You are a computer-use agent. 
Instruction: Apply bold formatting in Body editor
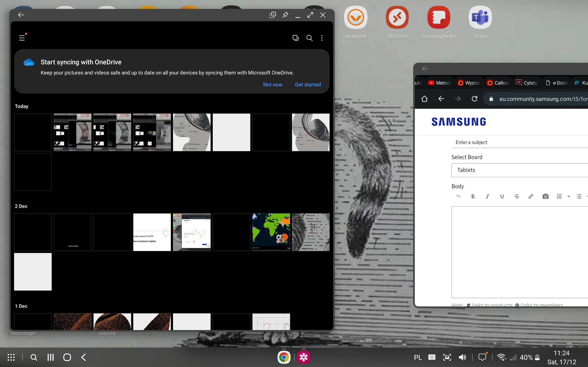(x=473, y=196)
